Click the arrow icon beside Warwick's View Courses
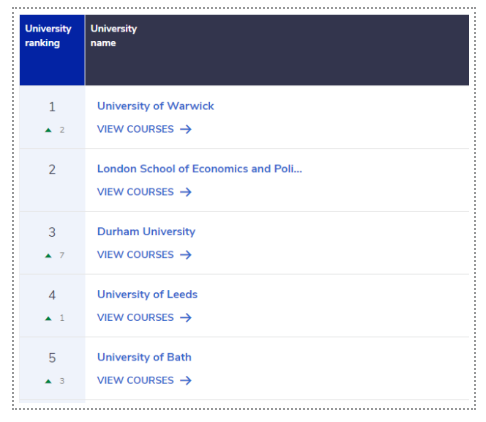 186,129
